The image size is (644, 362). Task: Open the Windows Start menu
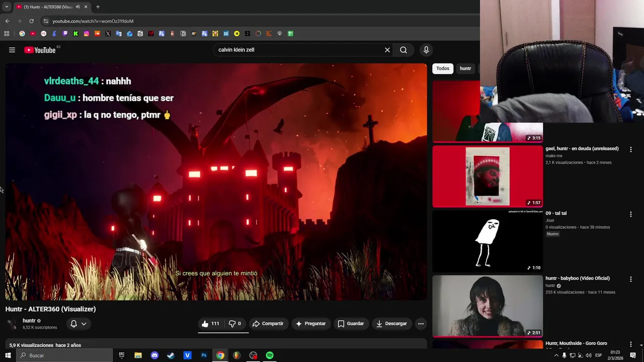point(8,355)
